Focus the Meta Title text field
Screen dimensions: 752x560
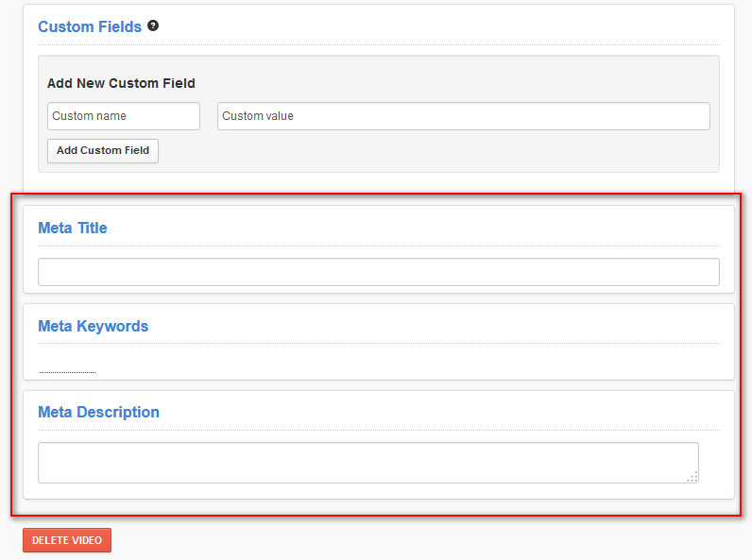click(378, 272)
